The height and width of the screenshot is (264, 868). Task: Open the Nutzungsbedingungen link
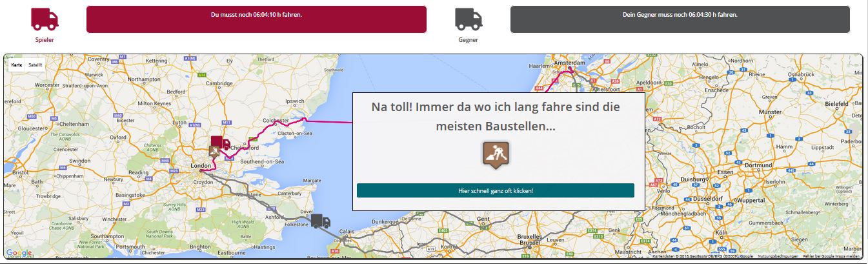(x=778, y=256)
